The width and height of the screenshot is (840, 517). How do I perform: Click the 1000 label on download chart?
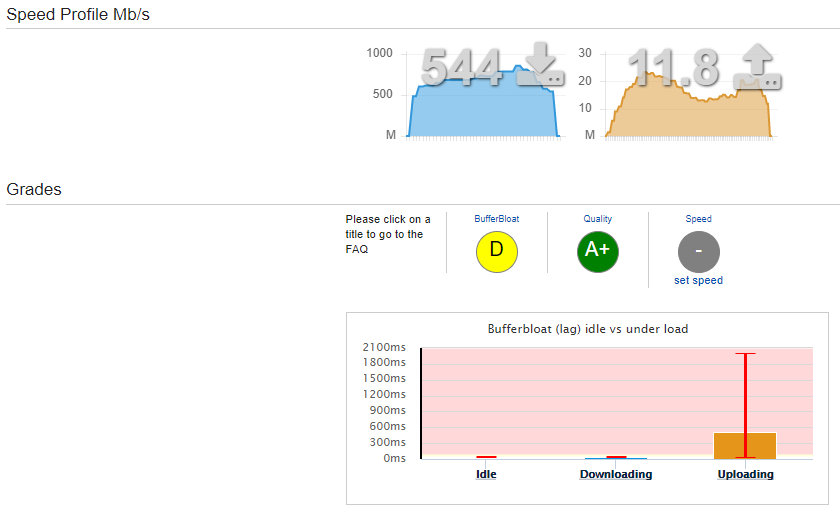click(x=379, y=53)
